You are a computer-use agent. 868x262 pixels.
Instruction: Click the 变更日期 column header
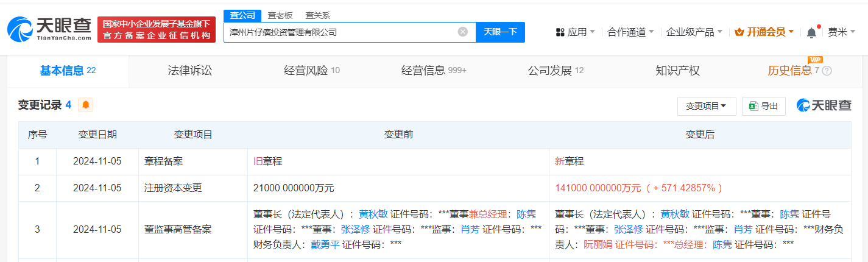coord(97,135)
